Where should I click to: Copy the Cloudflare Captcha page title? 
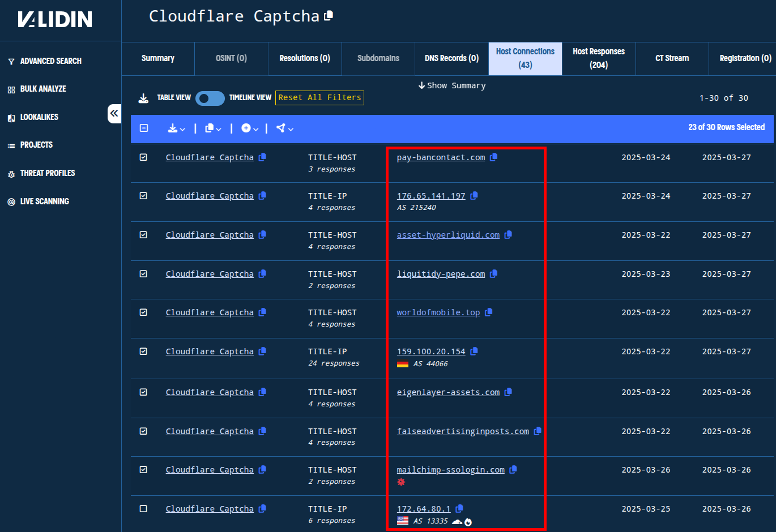pos(329,16)
